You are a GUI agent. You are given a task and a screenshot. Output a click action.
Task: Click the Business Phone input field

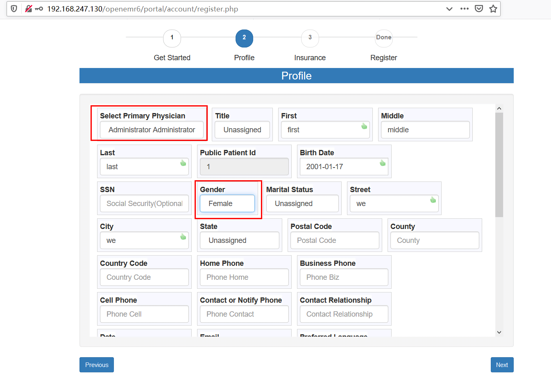(344, 277)
